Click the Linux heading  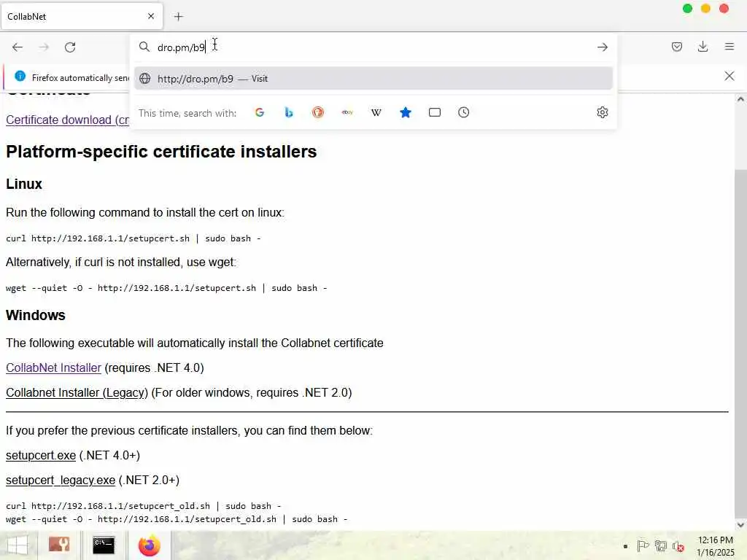pyautogui.click(x=24, y=184)
